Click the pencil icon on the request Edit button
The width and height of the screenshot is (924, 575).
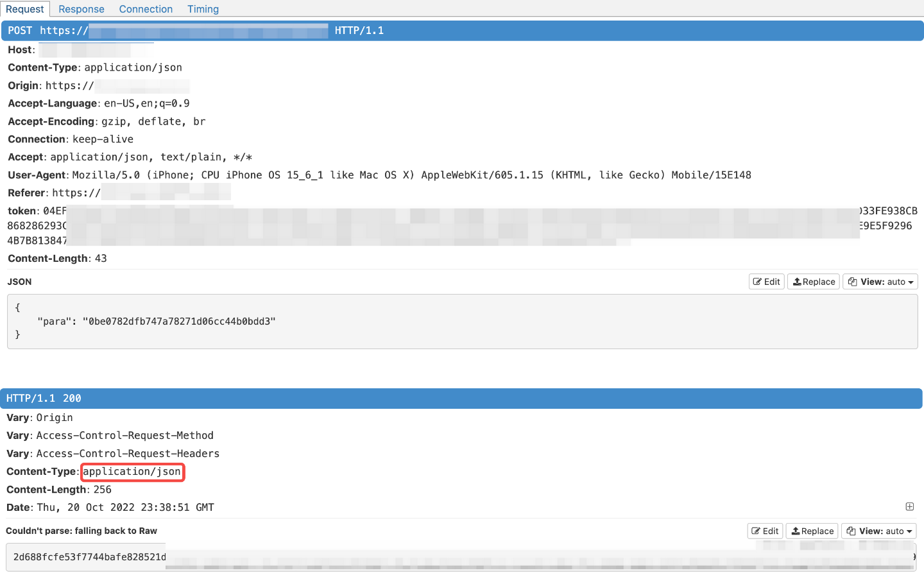point(757,281)
